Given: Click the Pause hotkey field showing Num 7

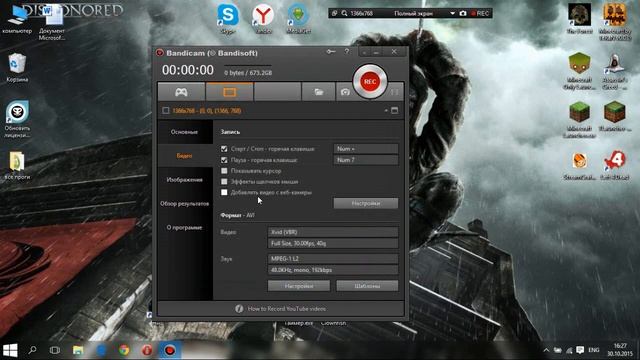Looking at the screenshot, I should [366, 160].
